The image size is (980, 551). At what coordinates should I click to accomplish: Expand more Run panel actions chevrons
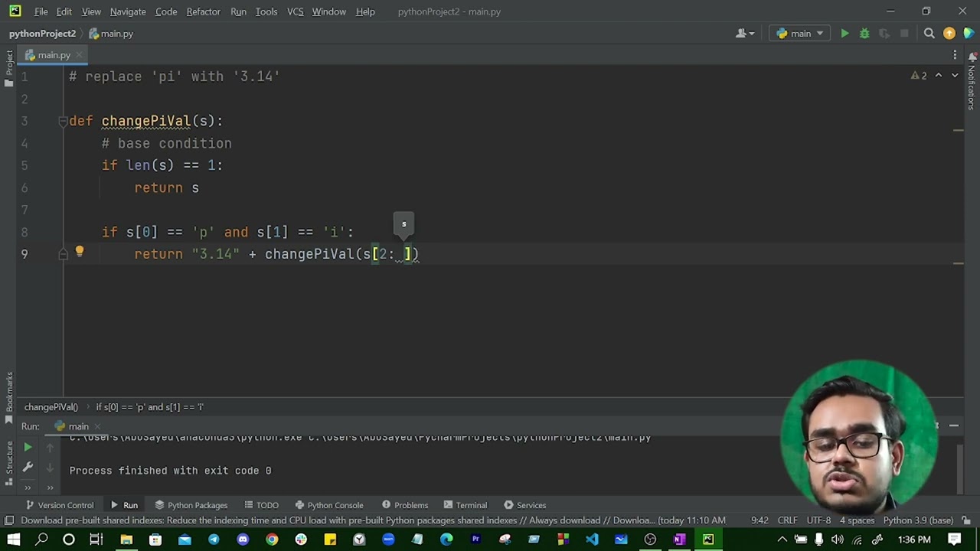tap(28, 487)
